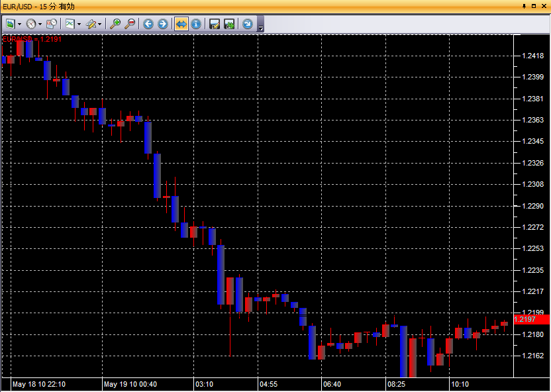The height and width of the screenshot is (392, 551).
Task: Maximize the EUR/USD chart window
Action: click(534, 5)
